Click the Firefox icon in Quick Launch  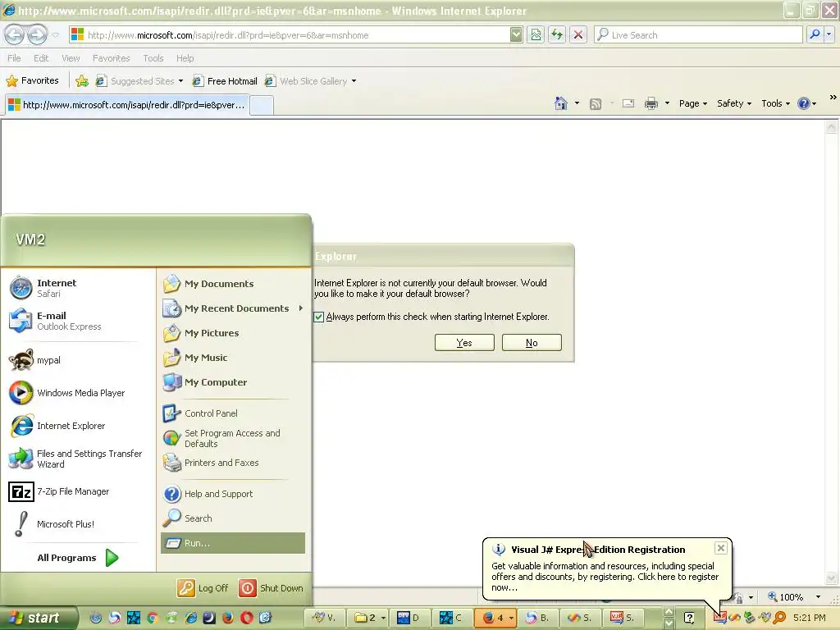228,618
